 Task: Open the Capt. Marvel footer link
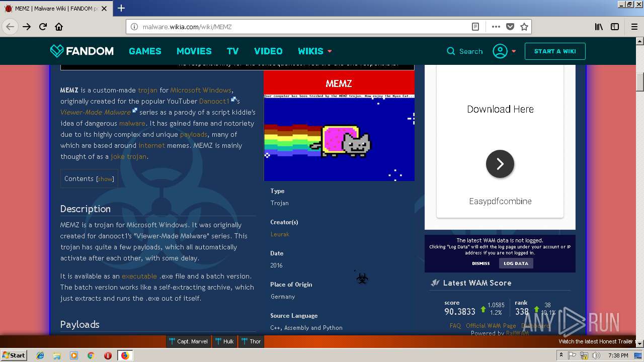[189, 341]
